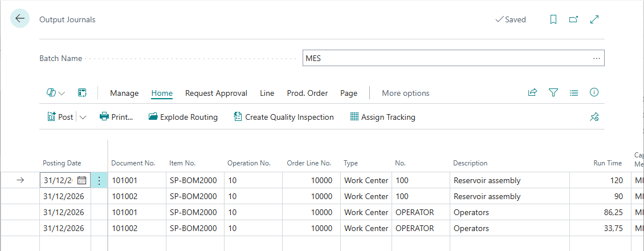Expand page to full screen icon
The height and width of the screenshot is (251, 644).
[594, 19]
